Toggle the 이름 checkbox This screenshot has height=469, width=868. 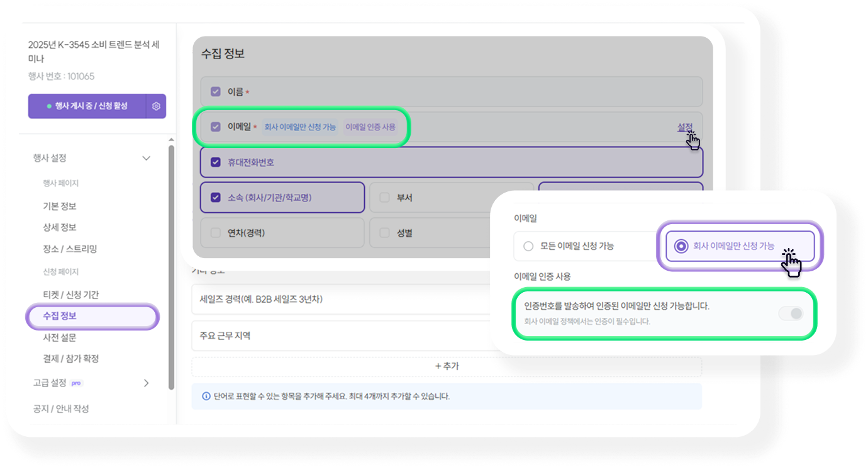tap(216, 92)
